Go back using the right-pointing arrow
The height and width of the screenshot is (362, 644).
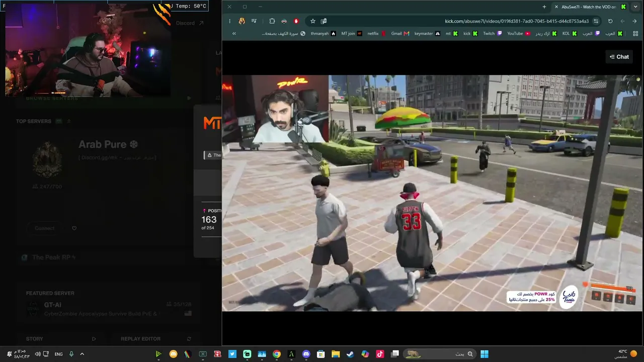(x=634, y=21)
